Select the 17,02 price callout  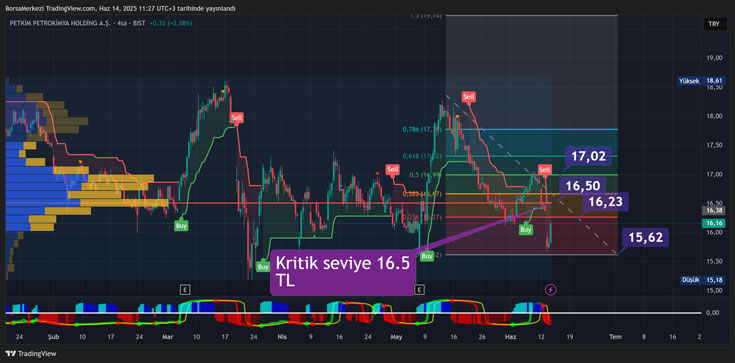tap(588, 156)
